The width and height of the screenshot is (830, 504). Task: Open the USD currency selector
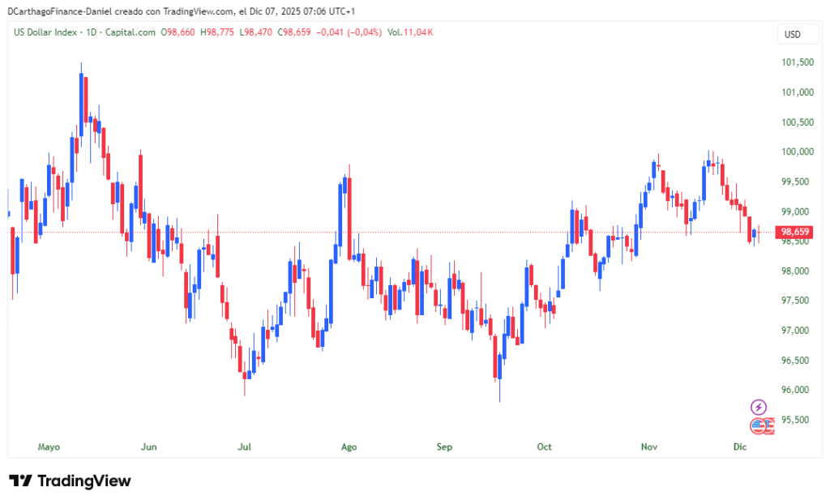tap(791, 34)
